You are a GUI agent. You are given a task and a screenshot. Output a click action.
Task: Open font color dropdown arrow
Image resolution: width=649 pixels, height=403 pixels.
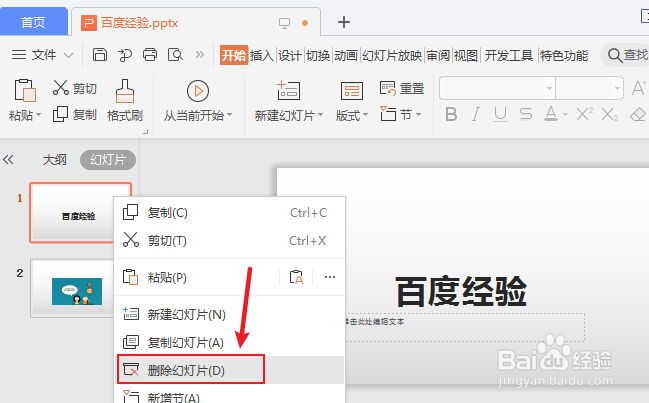565,115
